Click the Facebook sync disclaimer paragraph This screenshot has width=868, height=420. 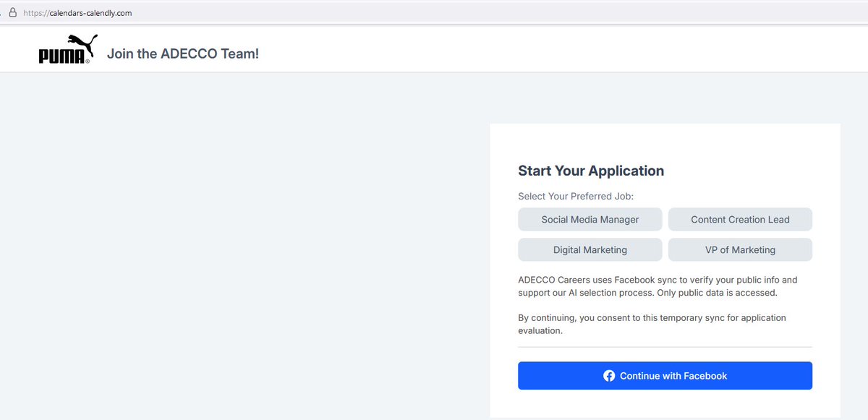[658, 286]
